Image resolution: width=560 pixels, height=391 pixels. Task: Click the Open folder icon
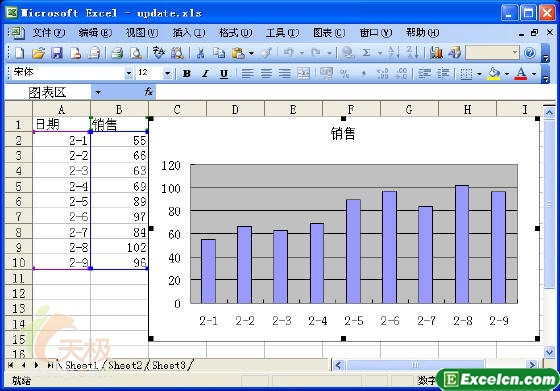tap(38, 53)
